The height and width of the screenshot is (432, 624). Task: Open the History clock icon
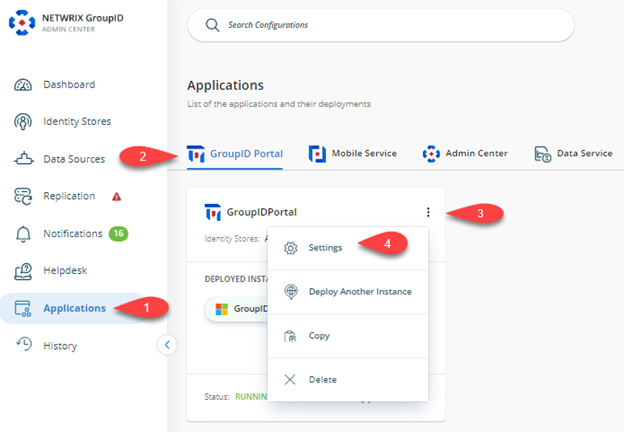coord(23,346)
